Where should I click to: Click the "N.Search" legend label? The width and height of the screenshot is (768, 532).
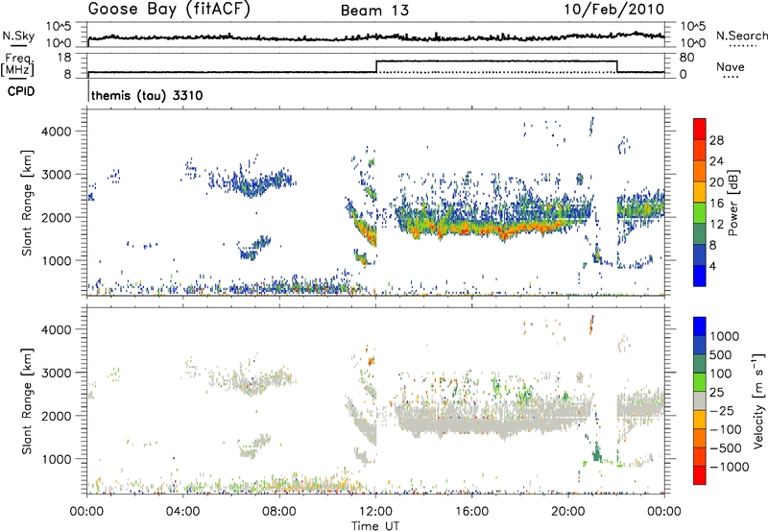click(x=741, y=36)
